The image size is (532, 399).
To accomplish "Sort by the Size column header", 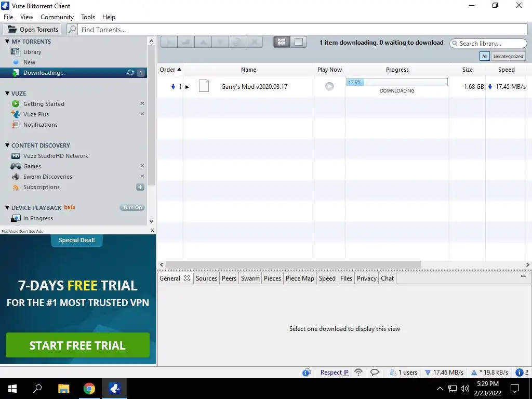I will point(468,70).
